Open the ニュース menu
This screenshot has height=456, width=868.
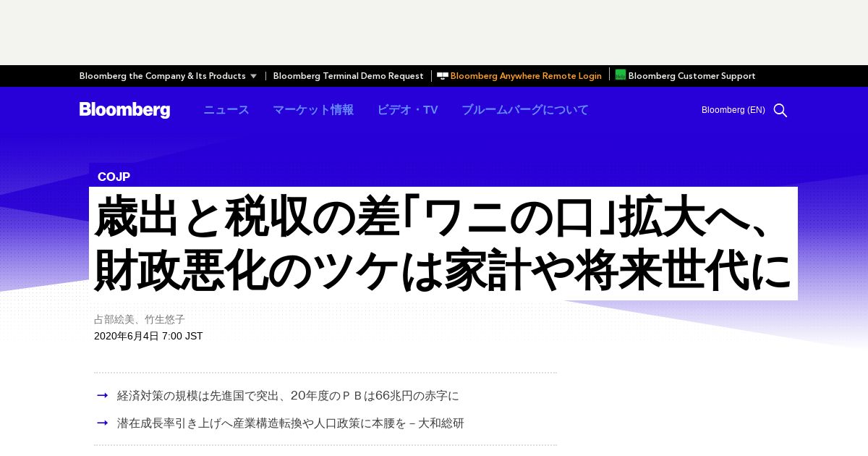[x=226, y=110]
